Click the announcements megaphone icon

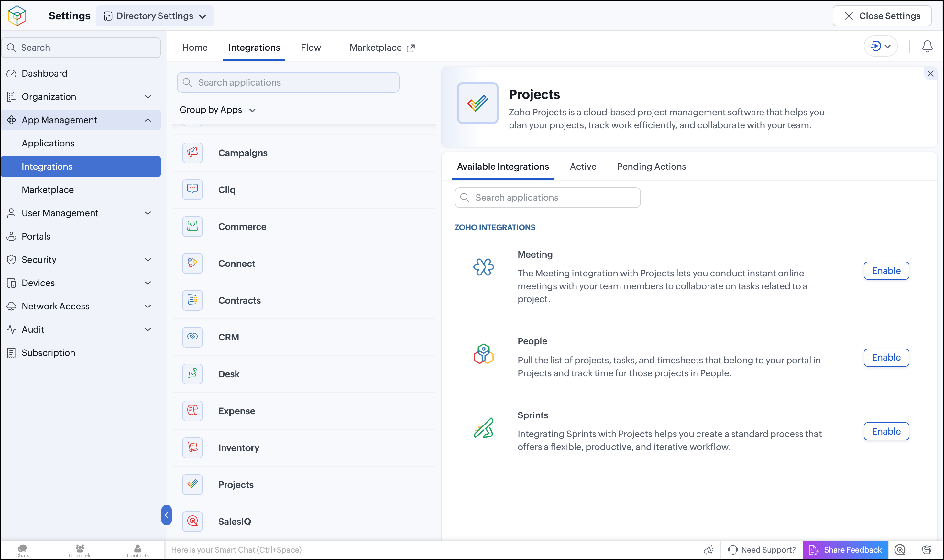[708, 550]
